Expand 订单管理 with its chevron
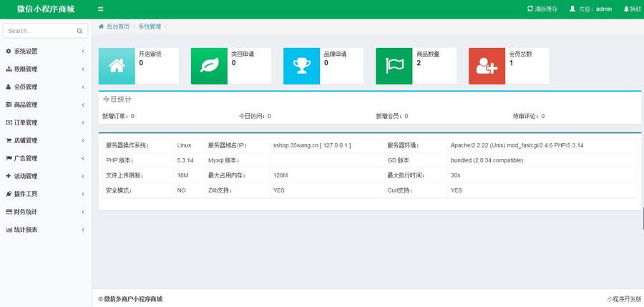 coord(83,122)
